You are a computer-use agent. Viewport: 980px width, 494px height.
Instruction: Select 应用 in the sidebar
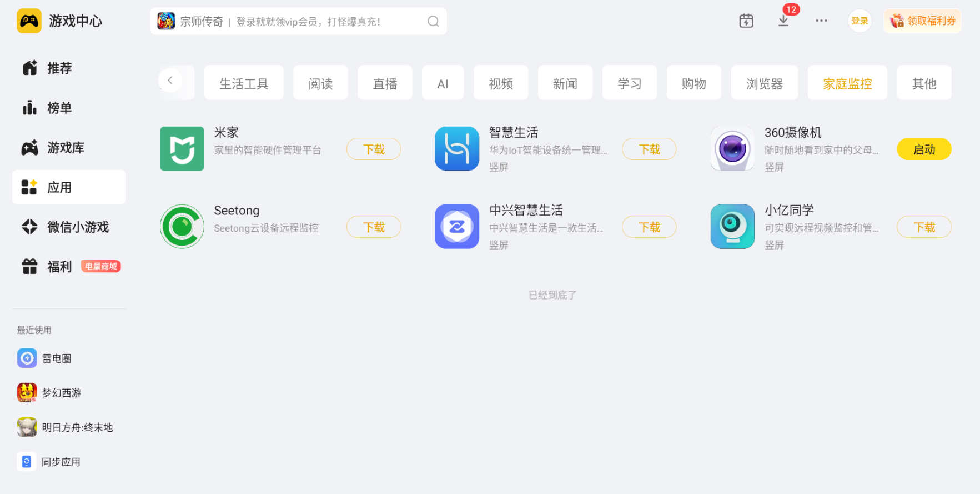tap(69, 187)
